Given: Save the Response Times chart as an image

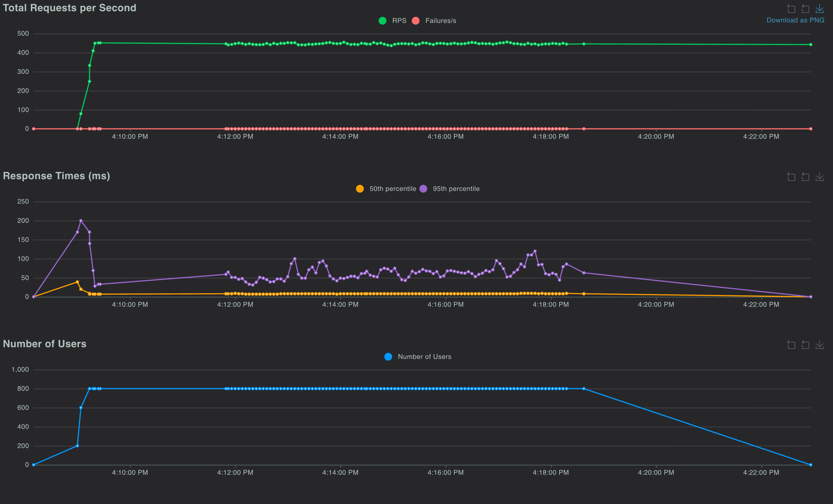Looking at the screenshot, I should (x=820, y=176).
